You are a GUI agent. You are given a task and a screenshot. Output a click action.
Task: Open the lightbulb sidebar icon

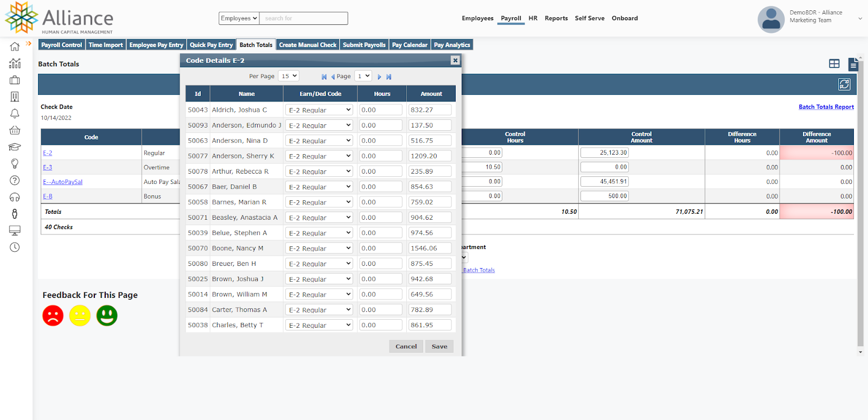(x=15, y=163)
